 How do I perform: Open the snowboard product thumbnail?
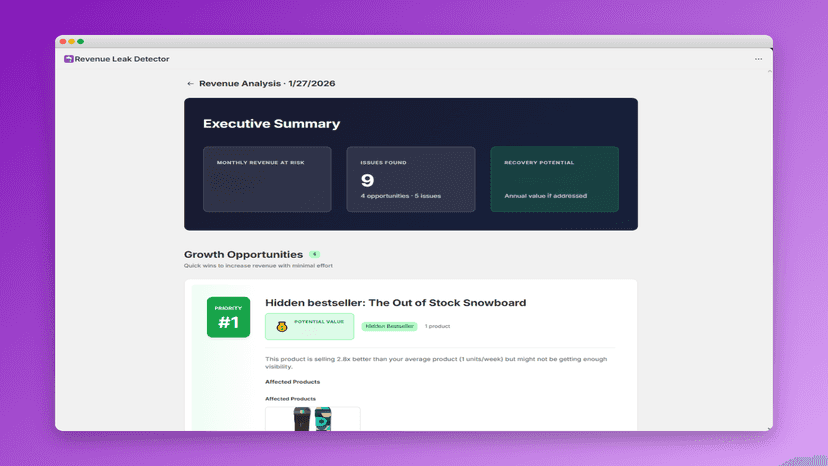point(313,418)
